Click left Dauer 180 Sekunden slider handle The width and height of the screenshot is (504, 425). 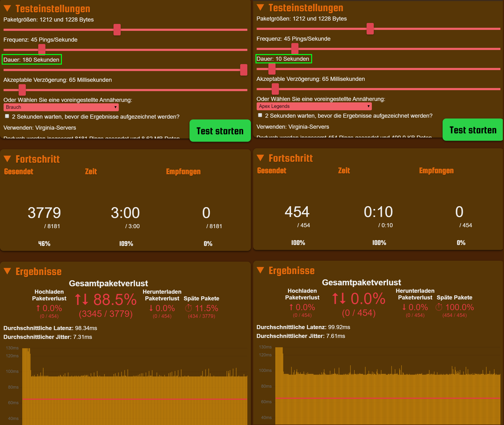tap(244, 70)
